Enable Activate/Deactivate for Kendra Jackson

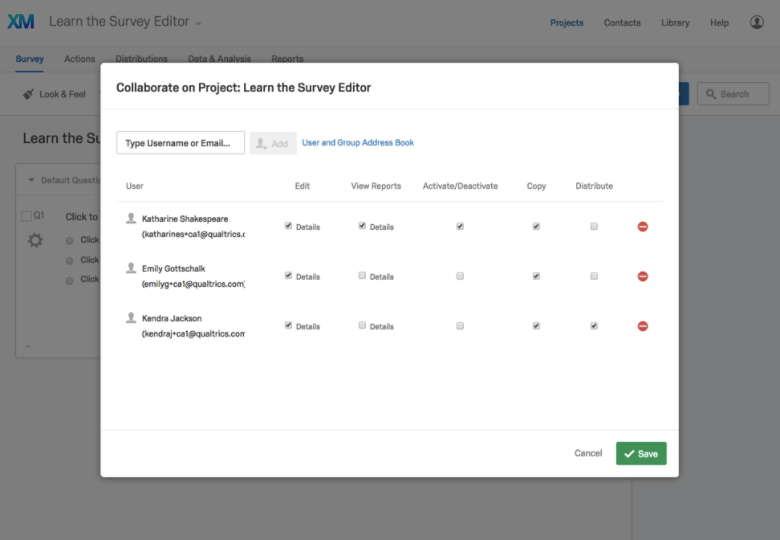[460, 326]
